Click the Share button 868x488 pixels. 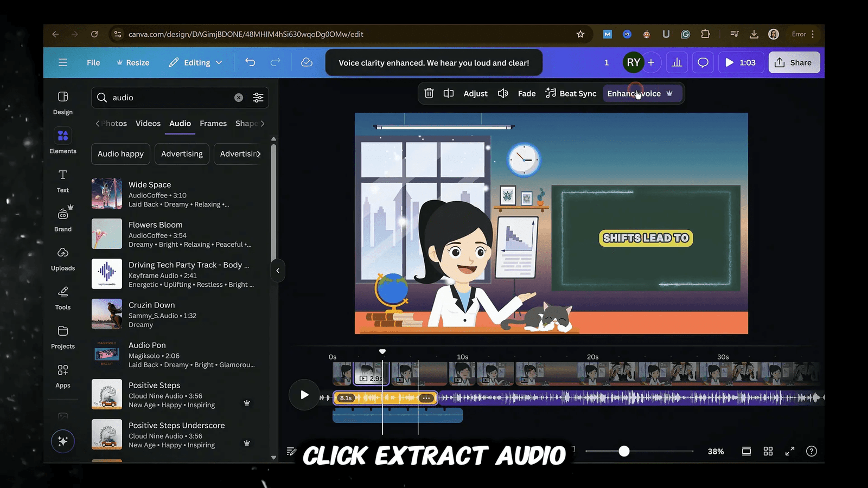click(794, 62)
